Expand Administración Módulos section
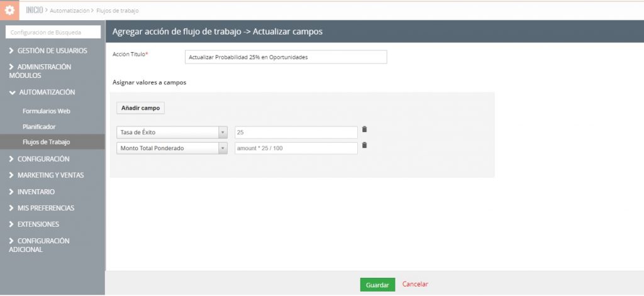Image resolution: width=644 pixels, height=296 pixels. point(44,71)
